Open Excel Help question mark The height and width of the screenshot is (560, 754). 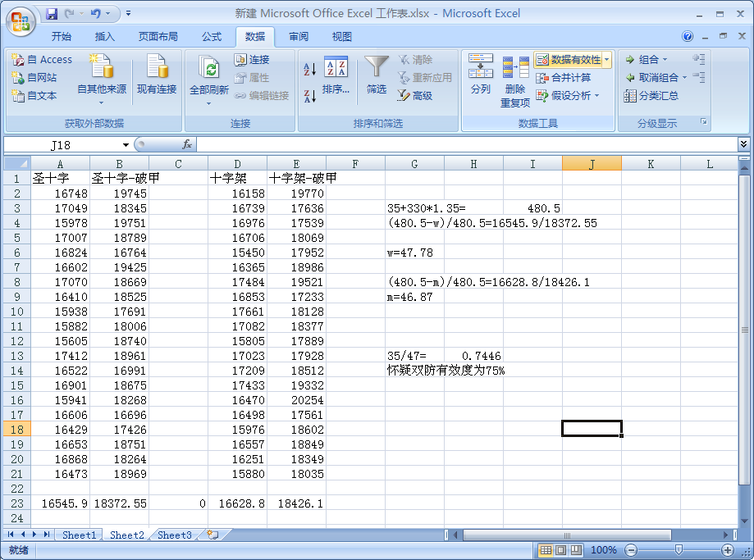tap(688, 36)
